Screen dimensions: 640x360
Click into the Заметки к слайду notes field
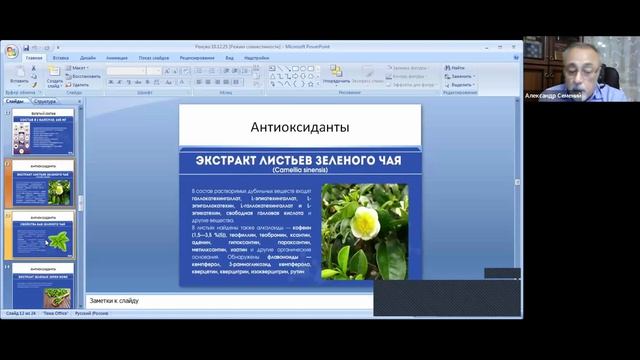tap(229, 301)
